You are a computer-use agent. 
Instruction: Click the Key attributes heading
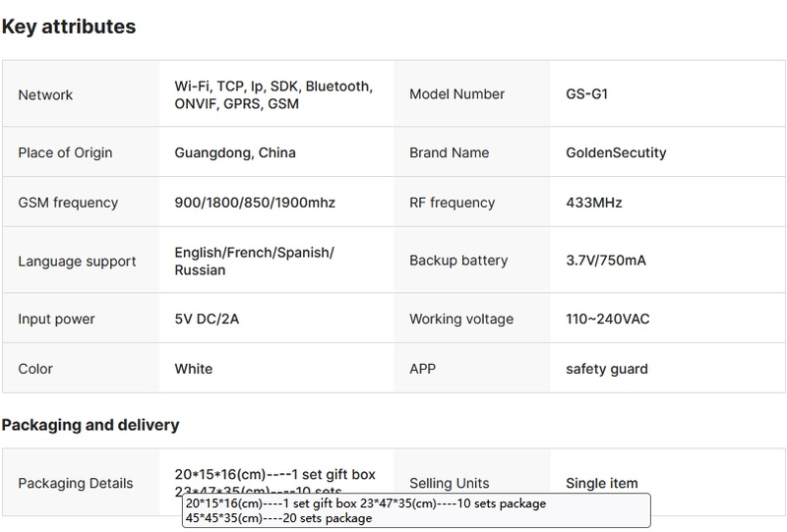click(69, 28)
